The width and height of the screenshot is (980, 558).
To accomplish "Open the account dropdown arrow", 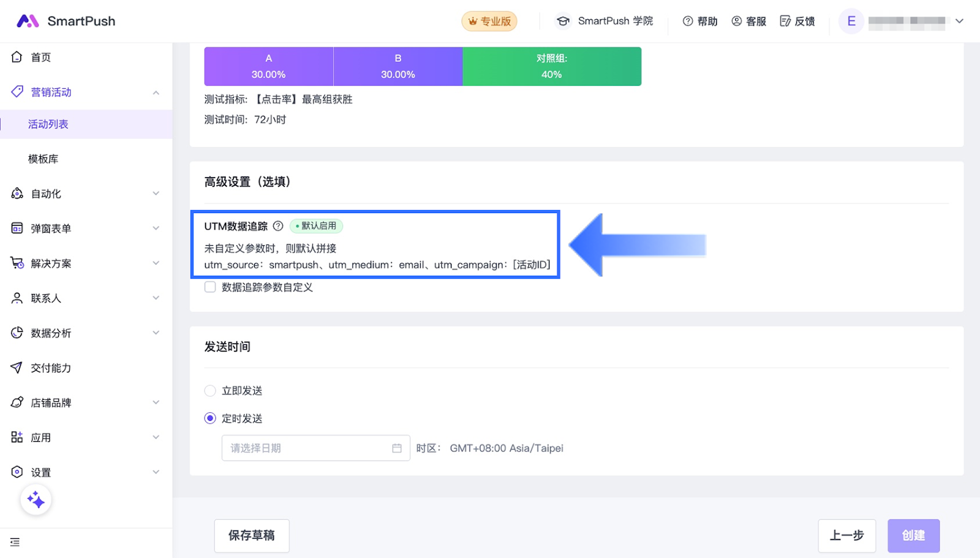I will point(959,21).
